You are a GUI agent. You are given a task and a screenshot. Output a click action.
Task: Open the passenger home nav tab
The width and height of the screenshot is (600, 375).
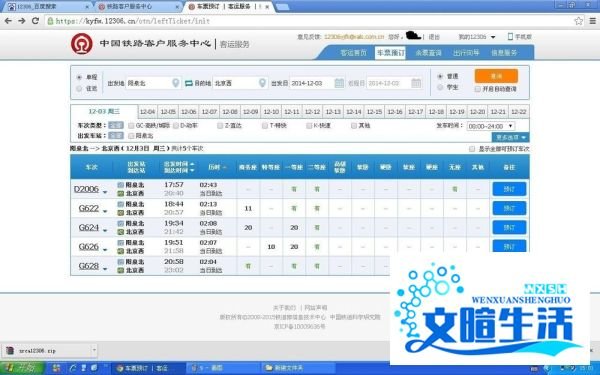[x=353, y=53]
